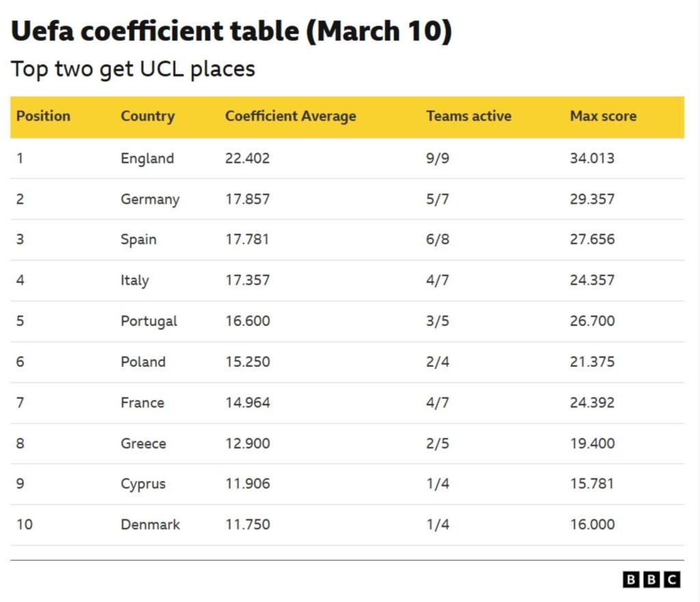Select Greece's coefficient average 12.900
The image size is (700, 602).
click(x=247, y=443)
